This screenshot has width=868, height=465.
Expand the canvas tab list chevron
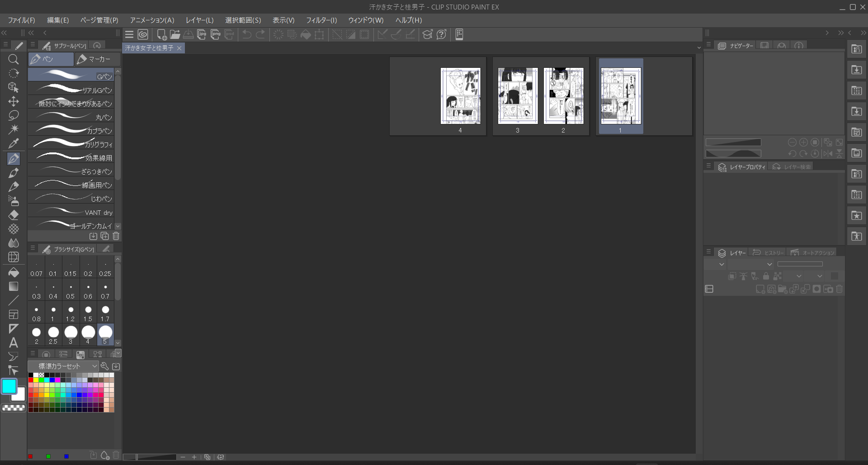[699, 47]
